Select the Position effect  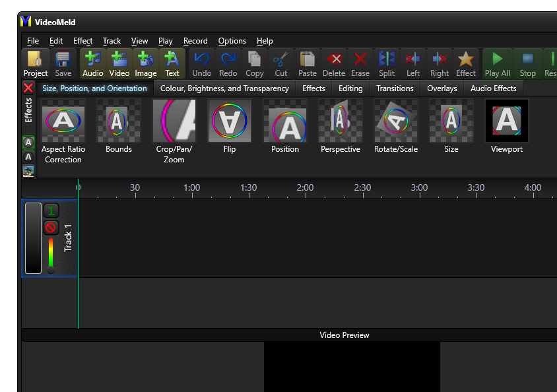click(x=285, y=121)
